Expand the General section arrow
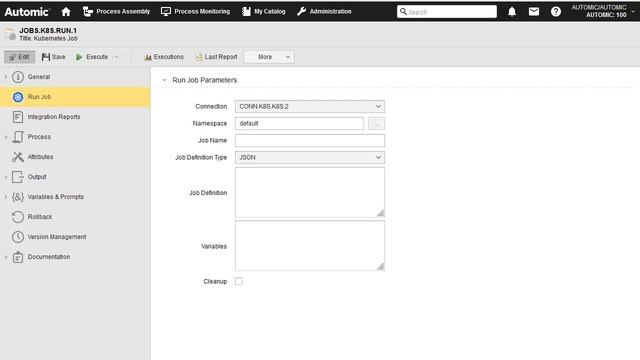This screenshot has height=360, width=640. [6, 77]
